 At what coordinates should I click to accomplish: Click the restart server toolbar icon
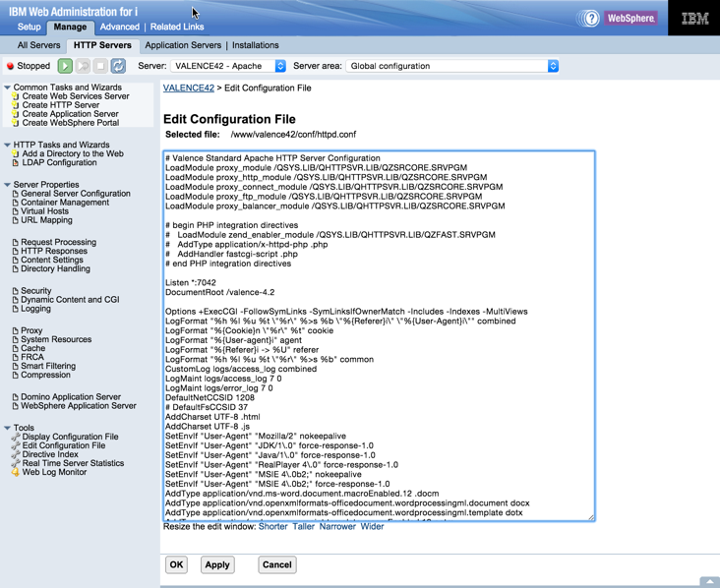click(x=83, y=66)
